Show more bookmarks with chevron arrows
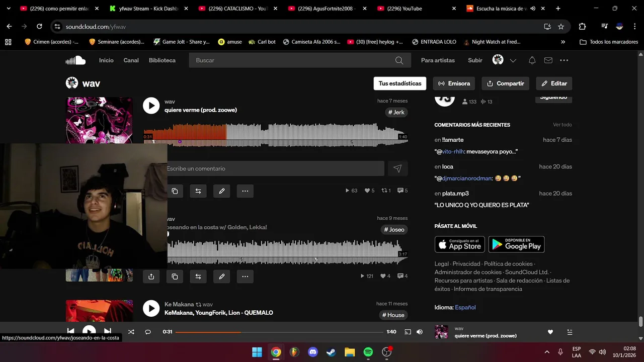Image resolution: width=644 pixels, height=362 pixels. [563, 42]
